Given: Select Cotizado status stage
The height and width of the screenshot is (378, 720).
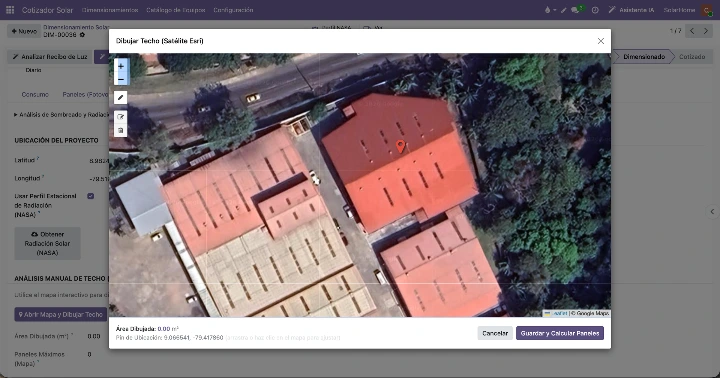Looking at the screenshot, I should [x=692, y=56].
